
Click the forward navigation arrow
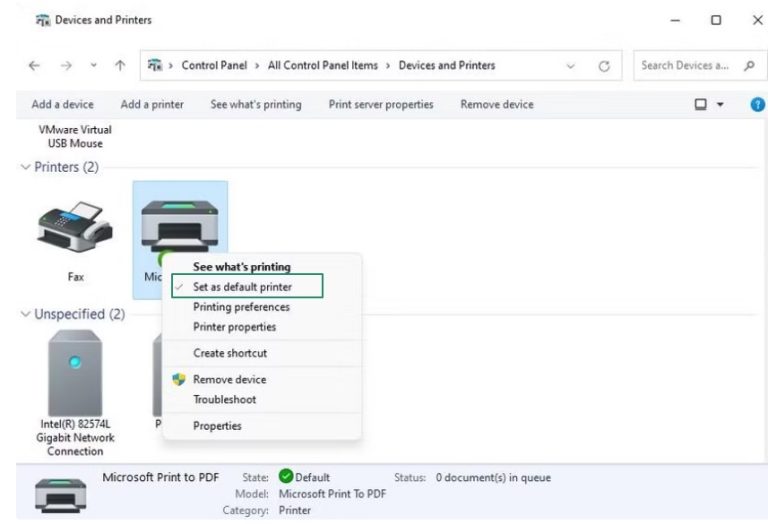pyautogui.click(x=64, y=66)
